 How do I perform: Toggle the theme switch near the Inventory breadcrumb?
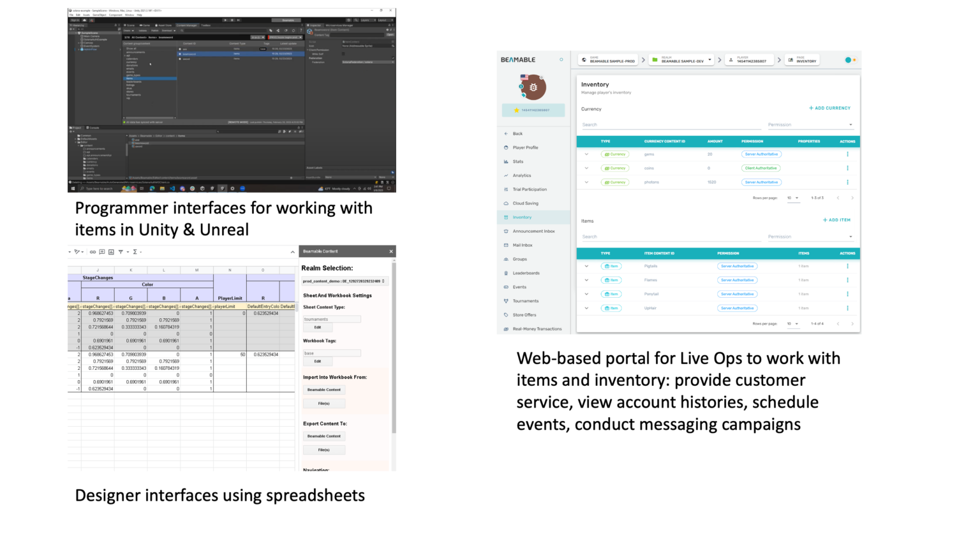pos(852,59)
